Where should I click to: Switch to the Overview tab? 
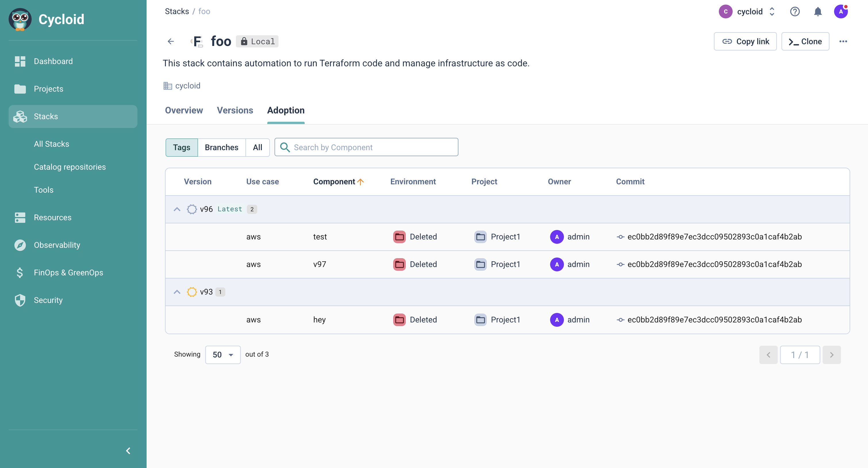point(184,110)
